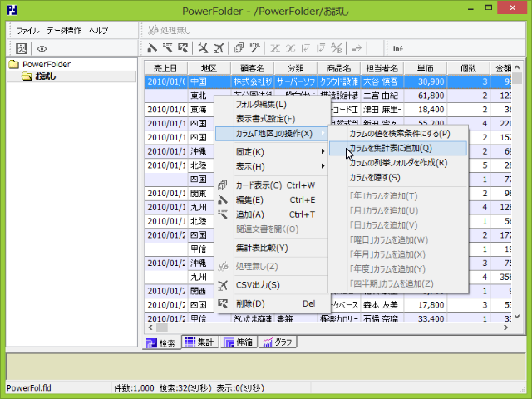Open the ファイル menu
The width and height of the screenshot is (532, 399).
point(28,31)
